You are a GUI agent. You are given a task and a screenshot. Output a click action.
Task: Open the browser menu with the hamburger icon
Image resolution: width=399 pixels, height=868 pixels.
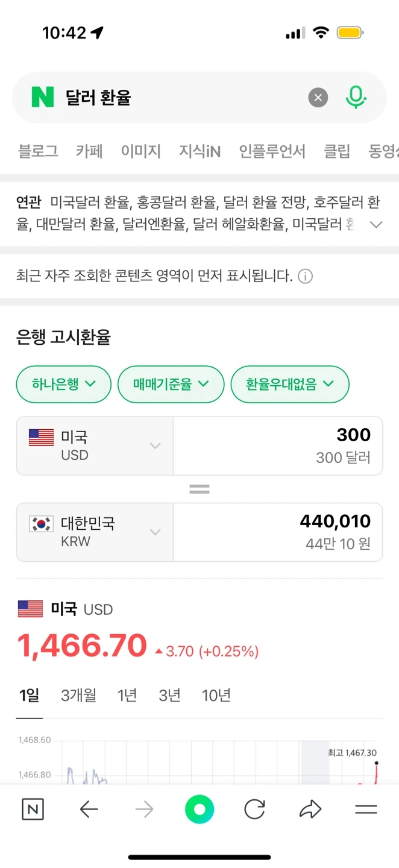[x=366, y=810]
